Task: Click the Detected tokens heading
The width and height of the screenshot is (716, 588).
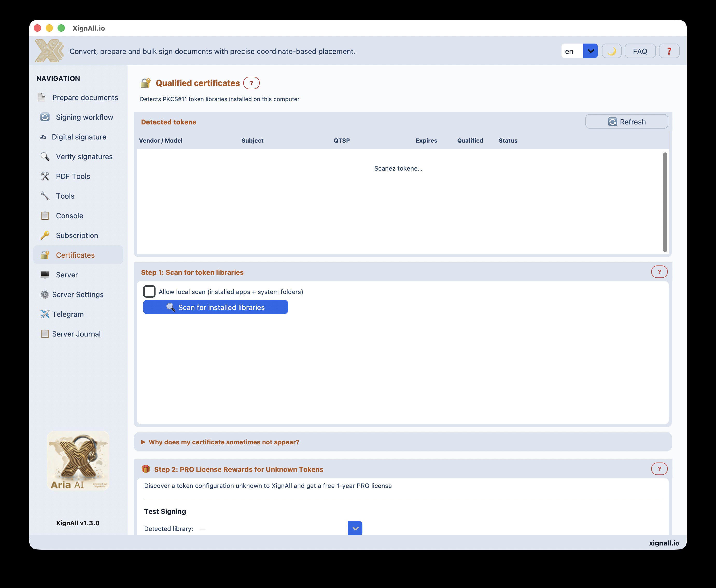Action: click(169, 122)
